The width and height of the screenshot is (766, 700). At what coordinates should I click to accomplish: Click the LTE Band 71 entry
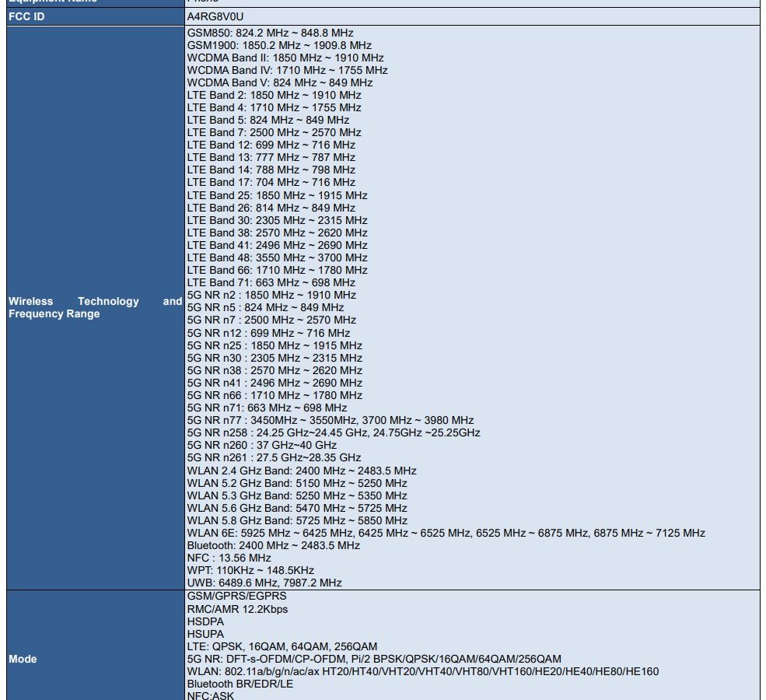pos(271,282)
